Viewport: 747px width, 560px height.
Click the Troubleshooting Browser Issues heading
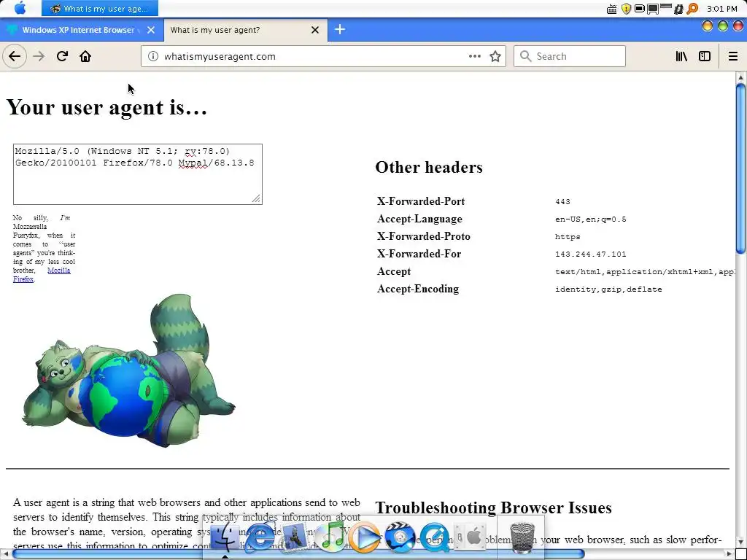[494, 507]
